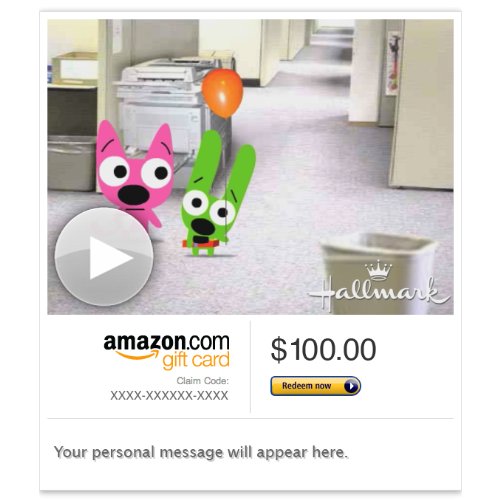Click the Amazon smile arrow
The image size is (500, 500).
[138, 355]
